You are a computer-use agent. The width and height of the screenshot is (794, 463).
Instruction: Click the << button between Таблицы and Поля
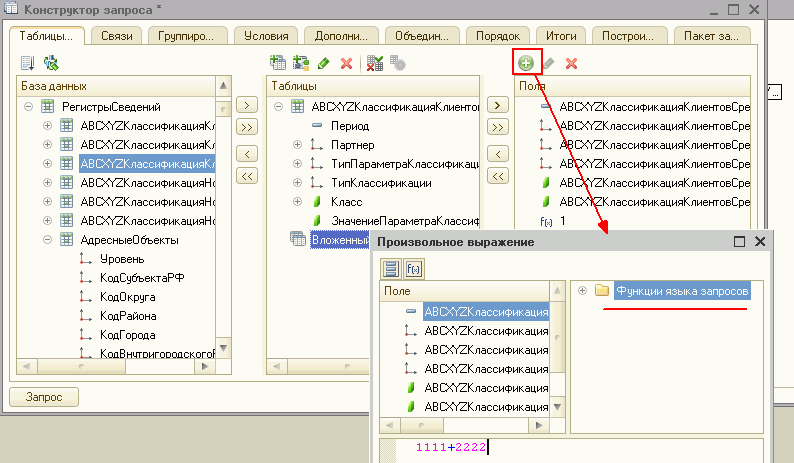[498, 176]
